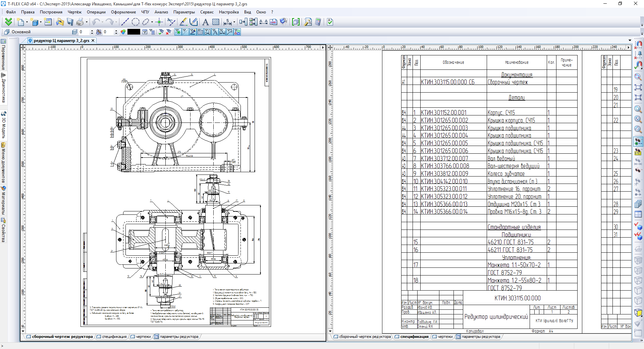Redo the last undone action
Screen dimensions: 644x349
point(110,22)
